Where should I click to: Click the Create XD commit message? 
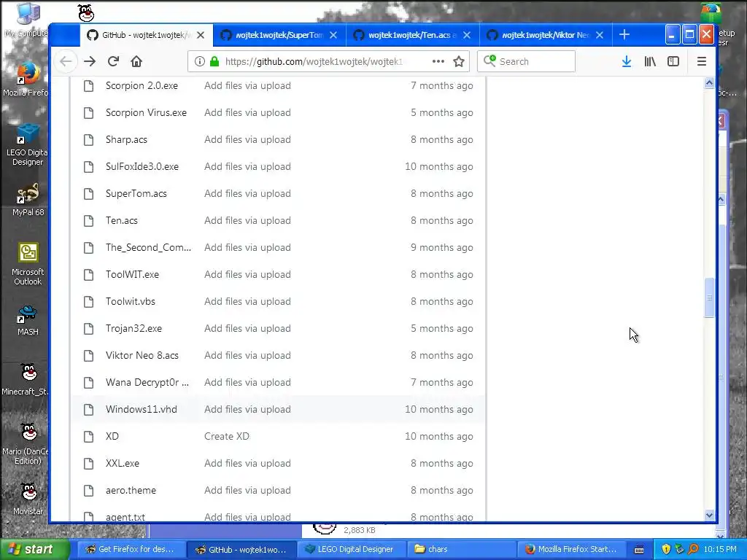[227, 437]
